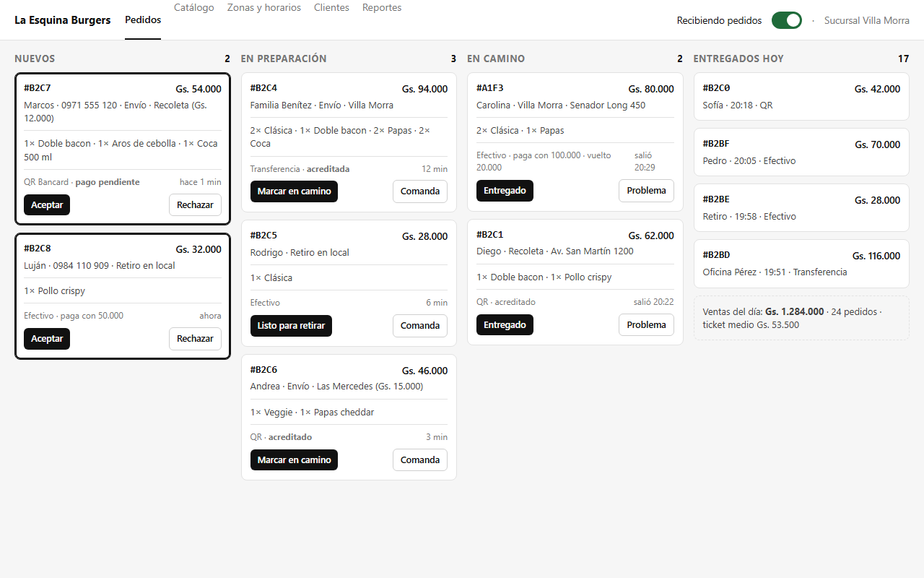Print Comanda for order #B2C4
Viewport: 924px width, 578px height.
coord(420,191)
